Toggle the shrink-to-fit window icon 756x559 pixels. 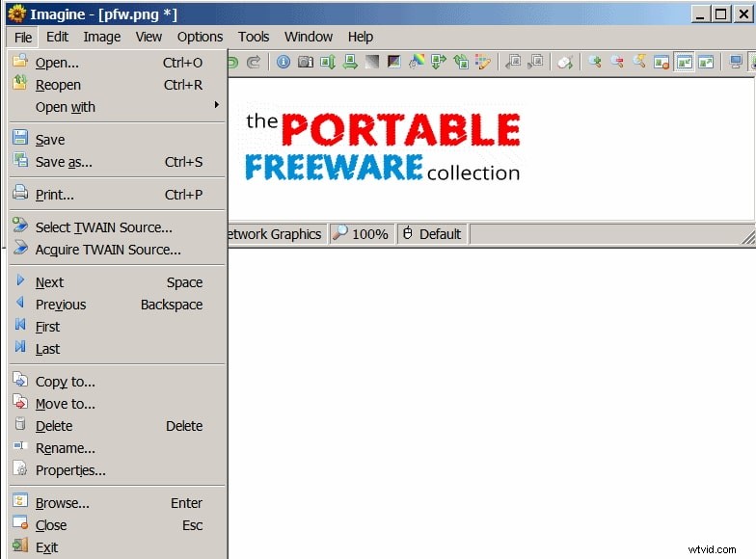click(684, 62)
